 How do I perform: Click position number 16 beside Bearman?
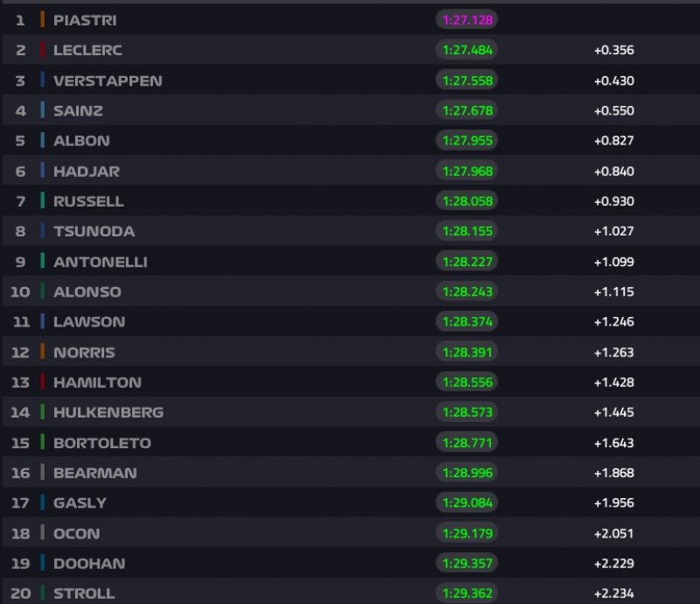[x=20, y=473]
